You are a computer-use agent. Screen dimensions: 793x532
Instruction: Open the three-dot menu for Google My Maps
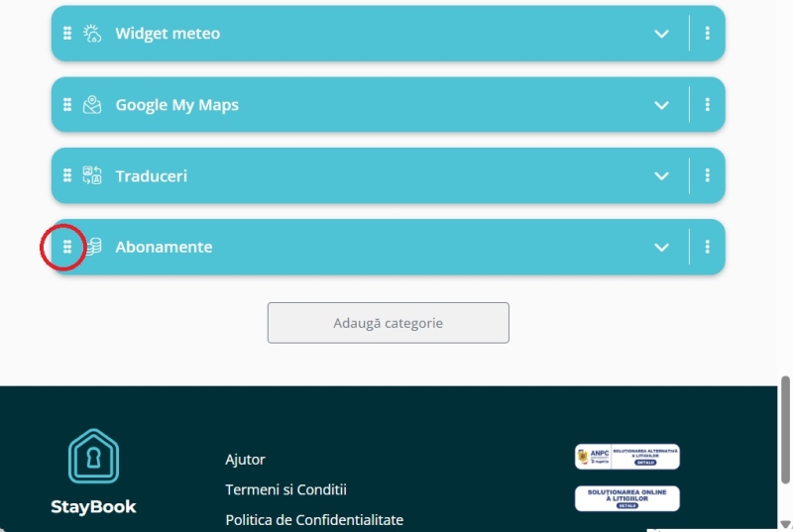(707, 105)
